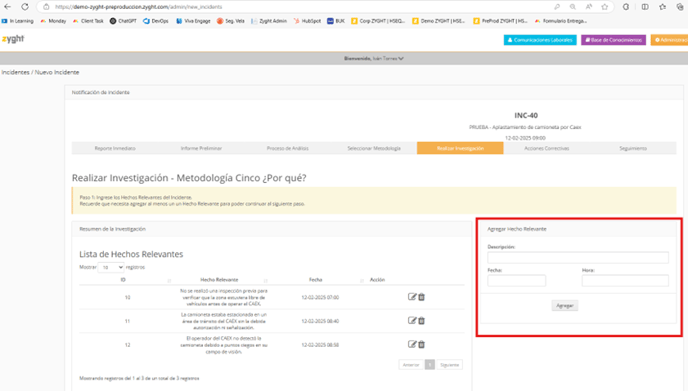Click the site info icon in address bar
This screenshot has width=688, height=391.
[x=46, y=7]
